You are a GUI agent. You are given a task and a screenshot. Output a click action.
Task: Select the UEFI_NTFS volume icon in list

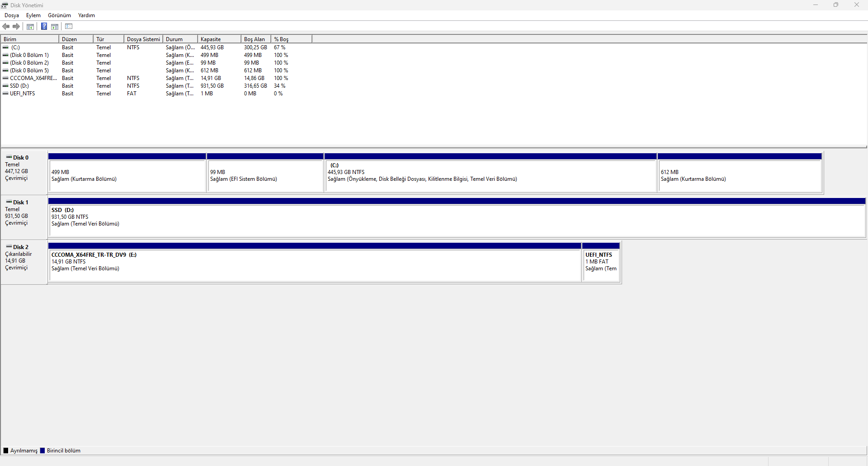(5, 94)
